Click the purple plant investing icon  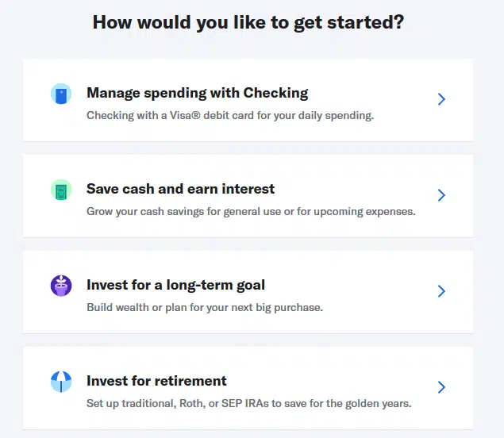61,286
